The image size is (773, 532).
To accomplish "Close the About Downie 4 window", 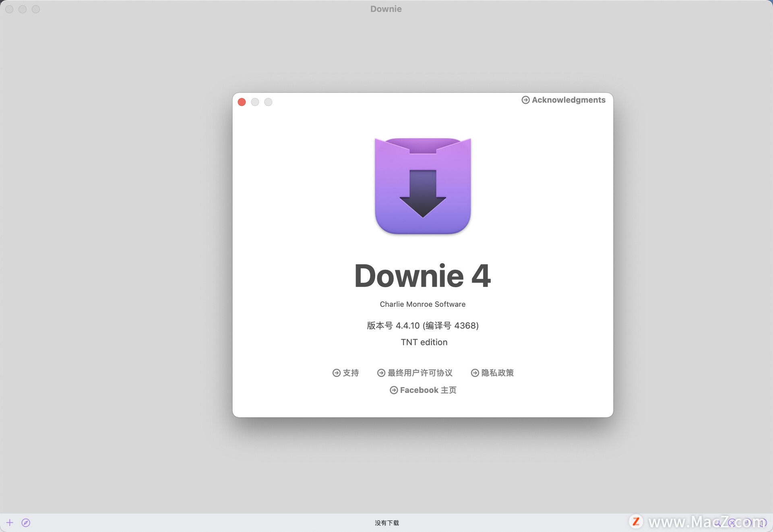I will 242,102.
